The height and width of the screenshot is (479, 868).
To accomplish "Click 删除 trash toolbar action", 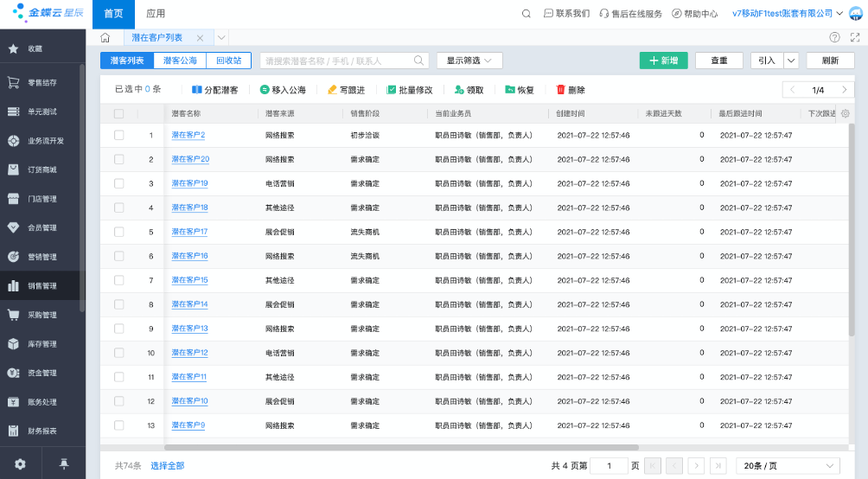I will 571,90.
